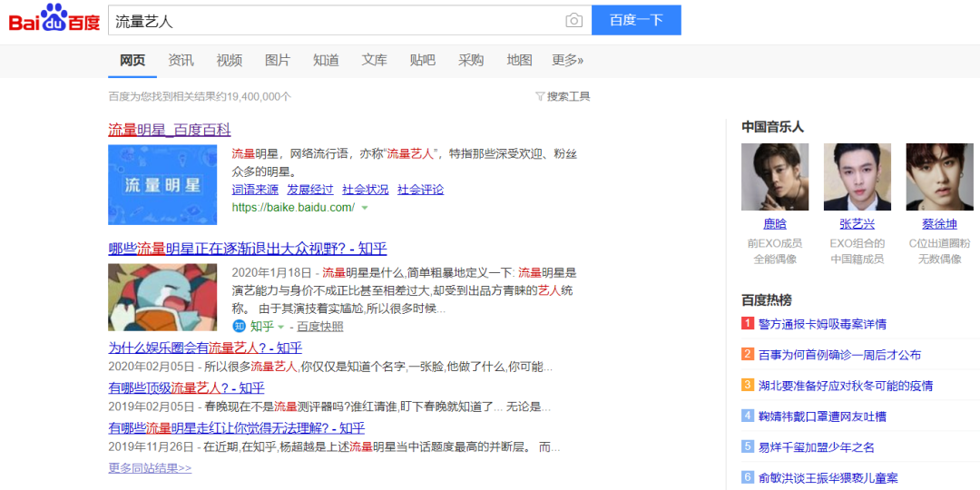Open the 鹿晗 name link
Viewport: 980px width, 490px height.
(x=775, y=224)
